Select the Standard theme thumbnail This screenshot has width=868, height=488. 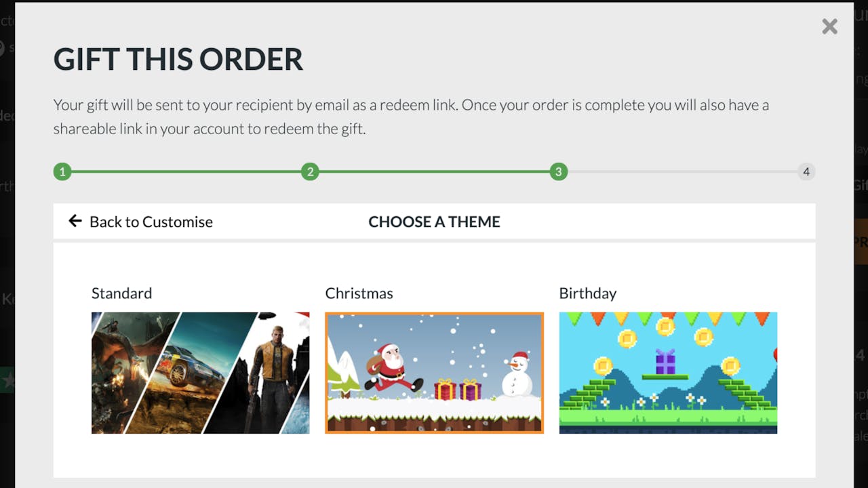201,373
